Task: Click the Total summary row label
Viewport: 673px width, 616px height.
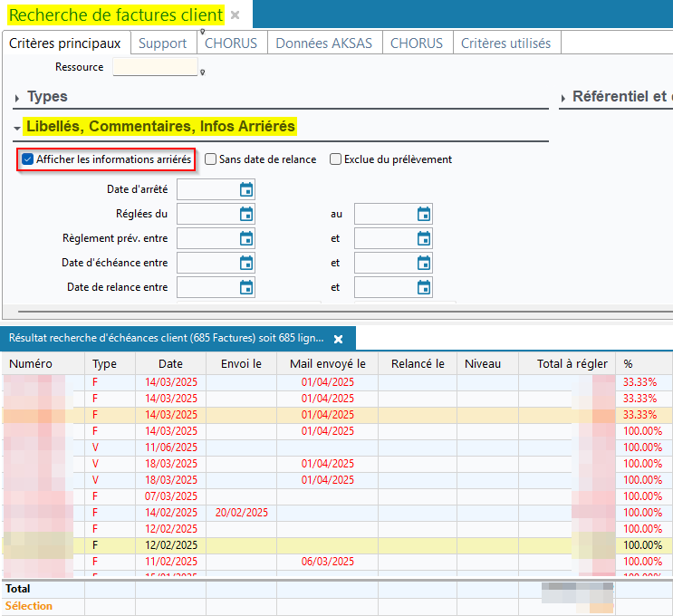Action: pyautogui.click(x=17, y=589)
